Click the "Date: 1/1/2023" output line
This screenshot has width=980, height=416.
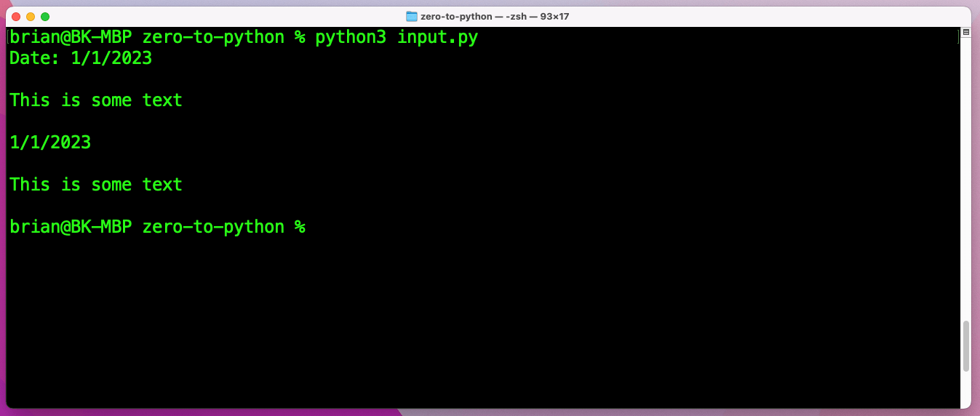coord(81,58)
